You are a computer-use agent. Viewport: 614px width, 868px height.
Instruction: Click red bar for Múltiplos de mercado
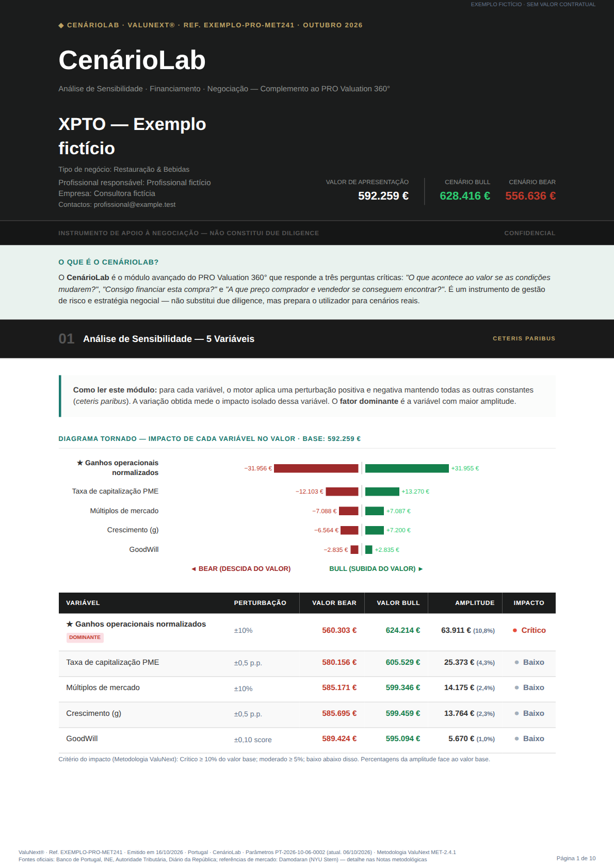[349, 511]
